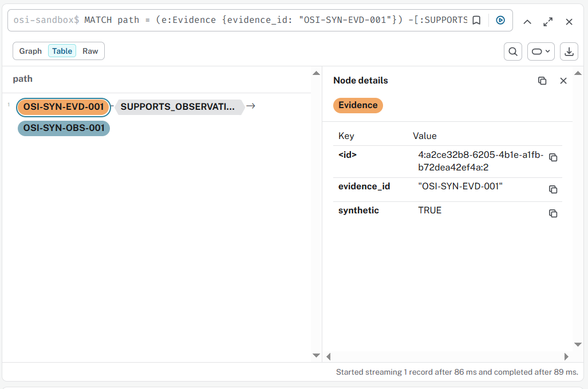This screenshot has height=389, width=588.
Task: Click the TRUE synthetic value
Action: [x=430, y=211]
